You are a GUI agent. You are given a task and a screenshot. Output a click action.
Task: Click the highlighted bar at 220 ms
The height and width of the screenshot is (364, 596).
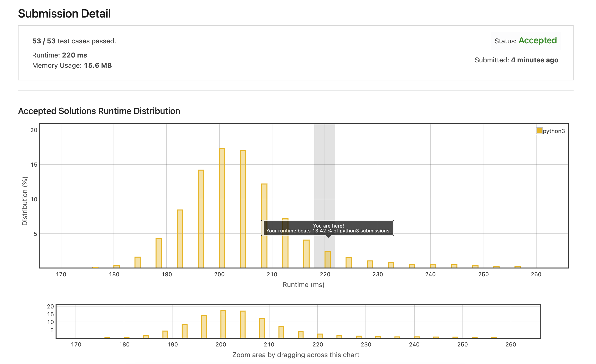pyautogui.click(x=327, y=259)
